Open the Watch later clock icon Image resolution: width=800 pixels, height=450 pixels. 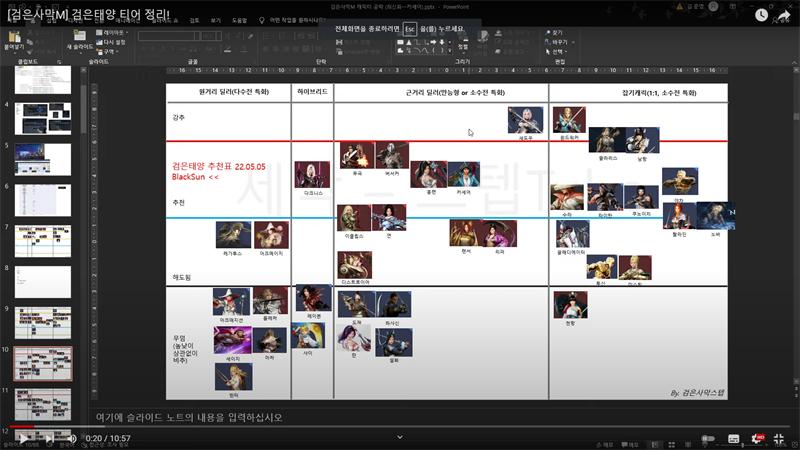pyautogui.click(x=762, y=14)
